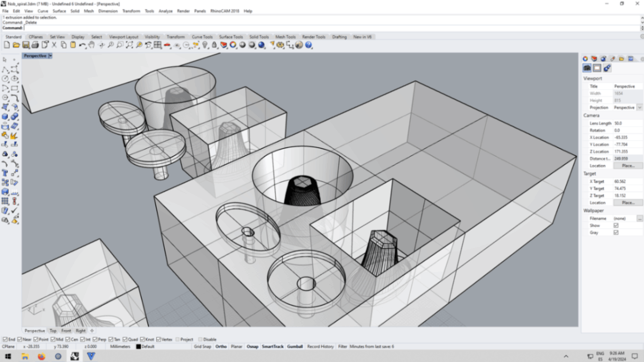Toggle the Mid osnap checkbox
The width and height of the screenshot is (644, 362).
pyautogui.click(x=53, y=339)
